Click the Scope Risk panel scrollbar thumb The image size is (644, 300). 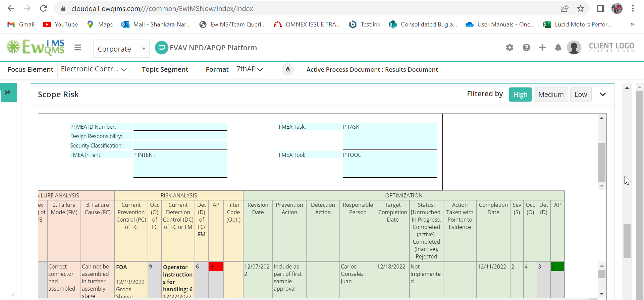[x=627, y=241]
